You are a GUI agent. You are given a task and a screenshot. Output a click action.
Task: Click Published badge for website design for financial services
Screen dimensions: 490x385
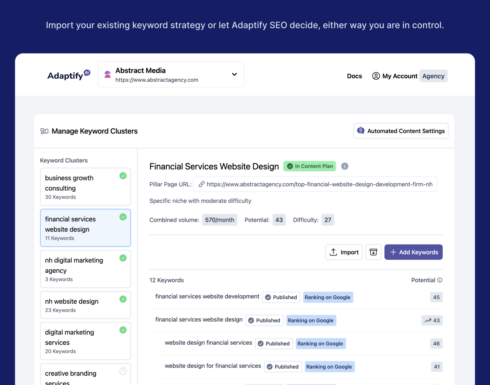click(283, 367)
